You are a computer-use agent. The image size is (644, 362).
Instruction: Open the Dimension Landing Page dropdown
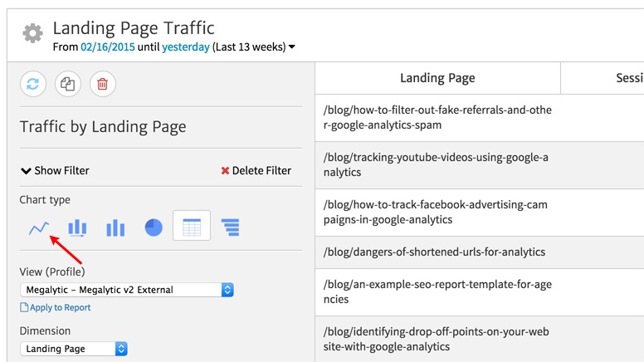coord(74,349)
